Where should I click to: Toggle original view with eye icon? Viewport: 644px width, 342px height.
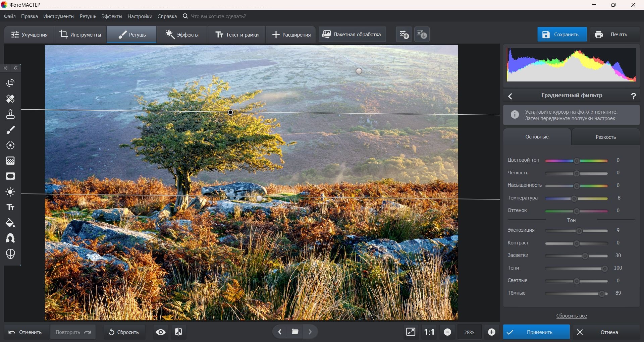click(161, 332)
